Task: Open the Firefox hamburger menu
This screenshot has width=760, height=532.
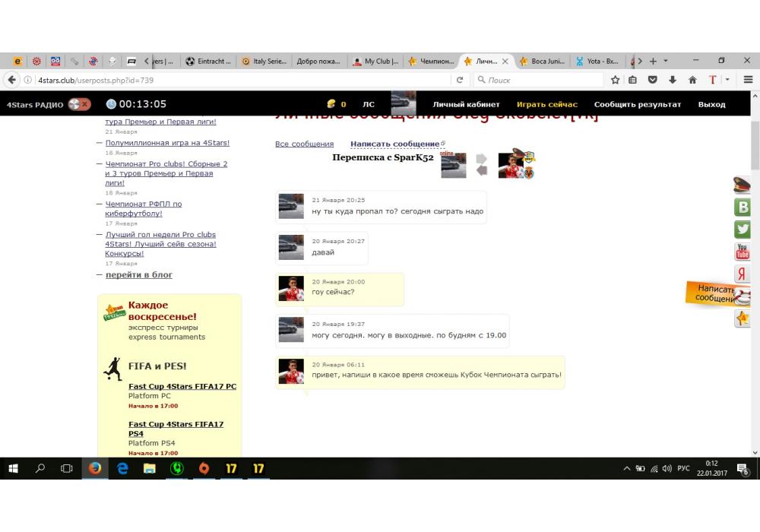Action: tap(749, 80)
